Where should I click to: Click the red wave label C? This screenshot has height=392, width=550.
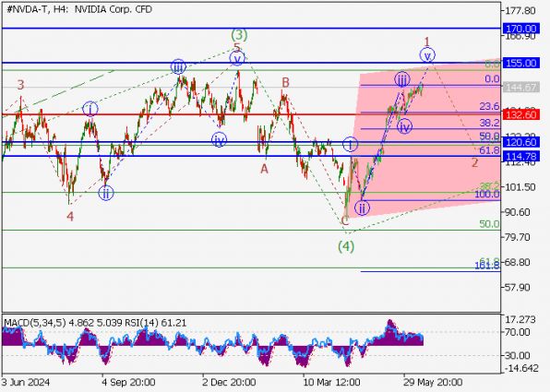[x=344, y=220]
